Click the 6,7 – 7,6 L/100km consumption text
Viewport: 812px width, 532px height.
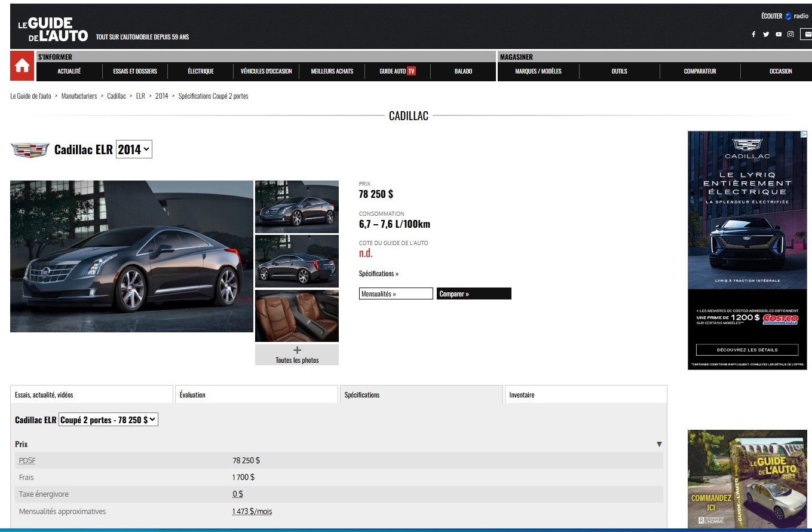394,224
